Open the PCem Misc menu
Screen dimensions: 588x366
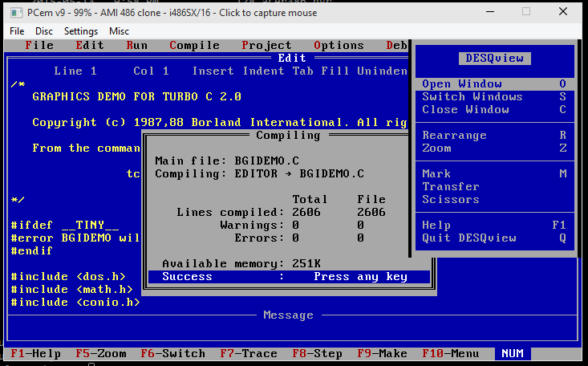point(119,31)
